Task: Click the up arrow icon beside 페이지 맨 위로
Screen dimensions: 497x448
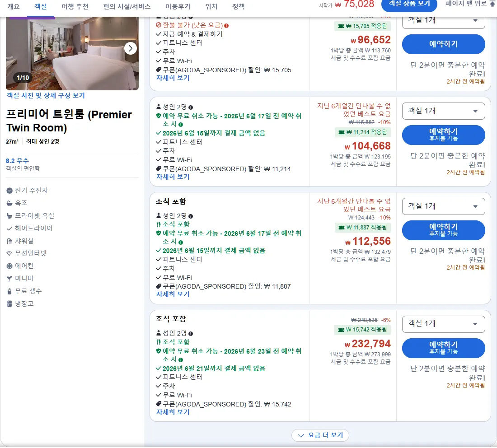Action: pyautogui.click(x=492, y=4)
